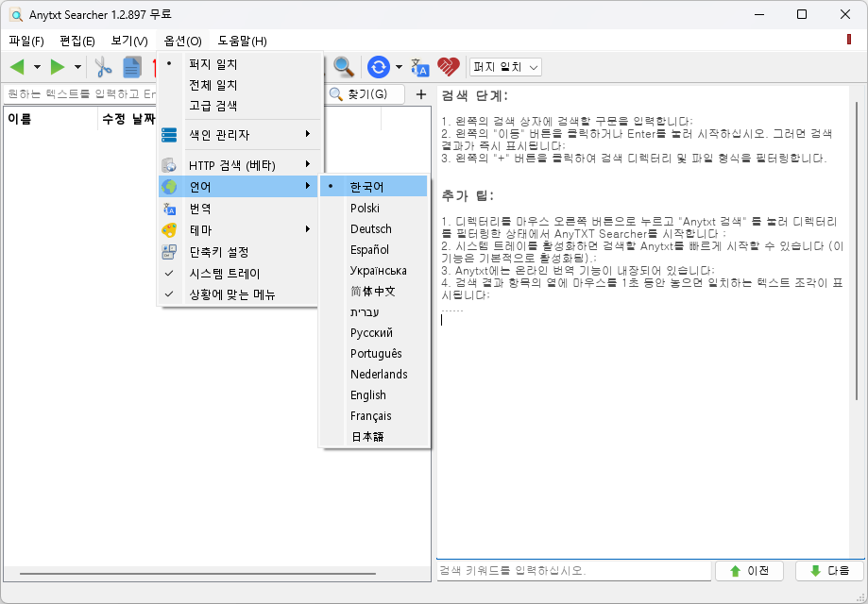
Task: Switch language to Polski
Action: (374, 208)
